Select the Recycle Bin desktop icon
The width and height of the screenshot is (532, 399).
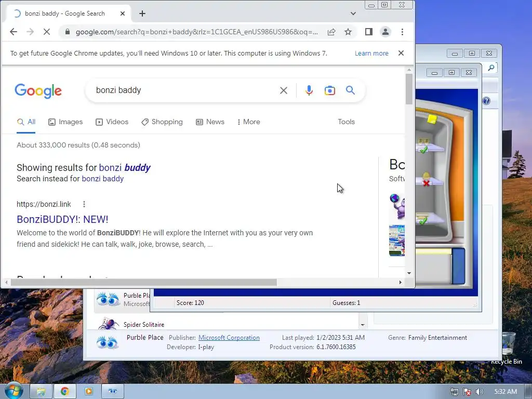508,349
